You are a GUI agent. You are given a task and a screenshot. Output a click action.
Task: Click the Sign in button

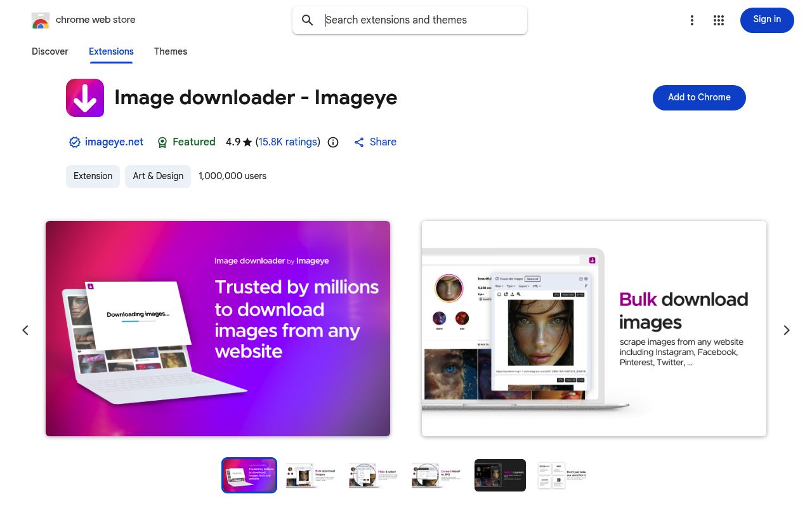767,20
